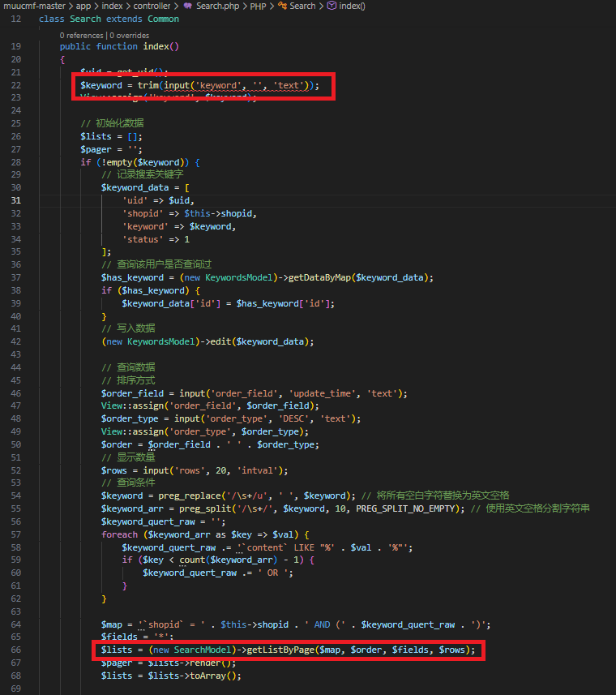
Task: Click the PHP elephant icon beside Search.php
Action: coord(187,6)
